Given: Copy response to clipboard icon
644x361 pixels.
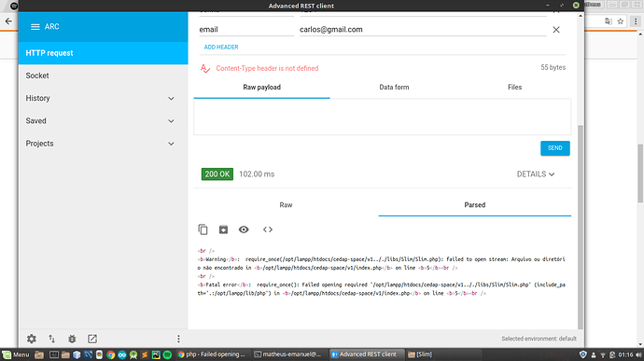Looking at the screenshot, I should (x=203, y=229).
